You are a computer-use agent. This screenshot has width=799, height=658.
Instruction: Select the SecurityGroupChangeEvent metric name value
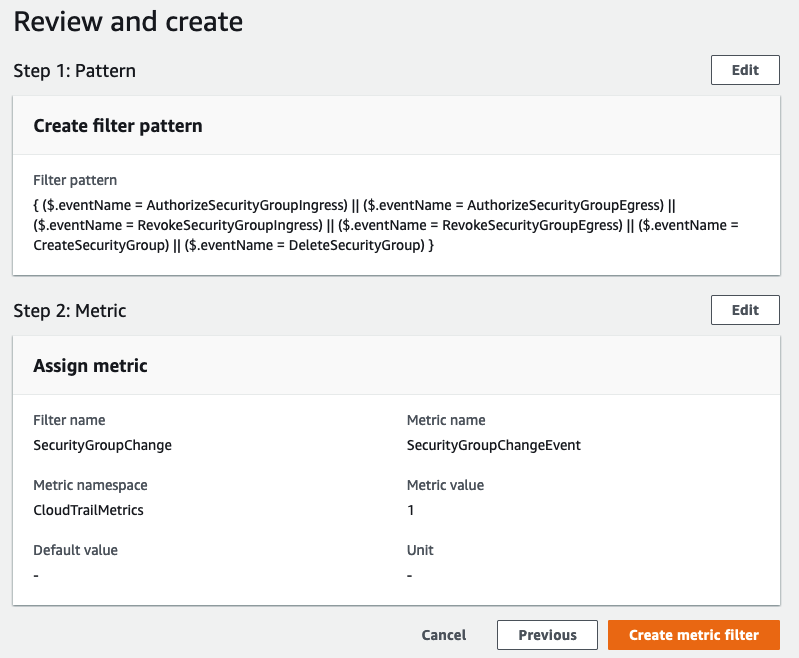point(494,445)
